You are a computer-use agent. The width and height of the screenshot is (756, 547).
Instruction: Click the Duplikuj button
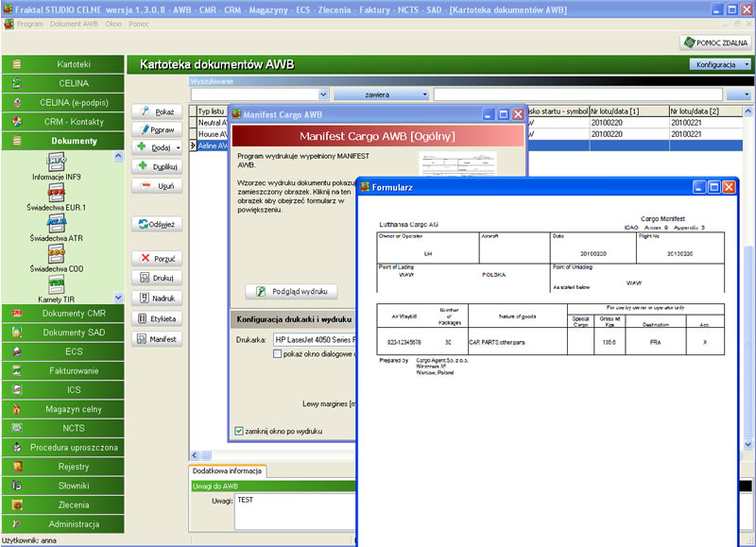click(157, 166)
